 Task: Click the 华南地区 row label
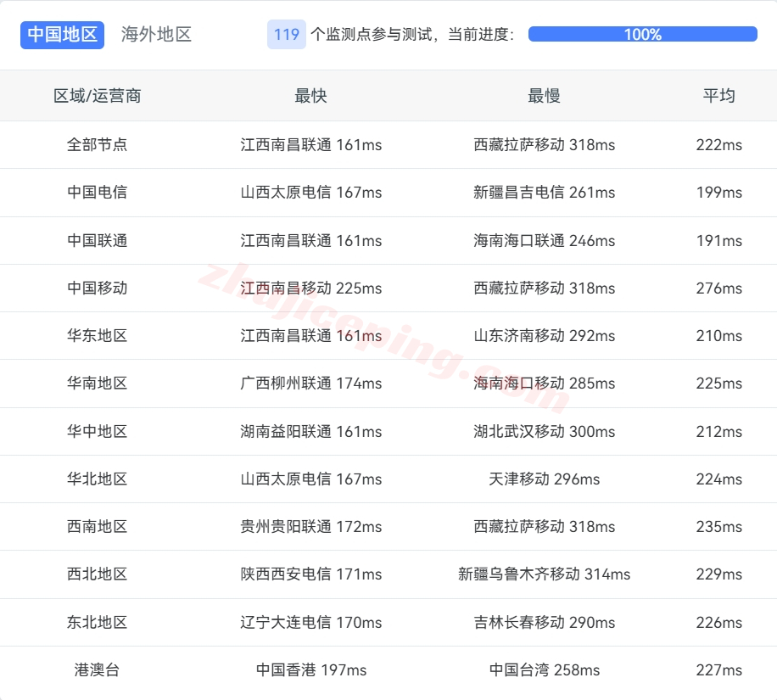(98, 384)
